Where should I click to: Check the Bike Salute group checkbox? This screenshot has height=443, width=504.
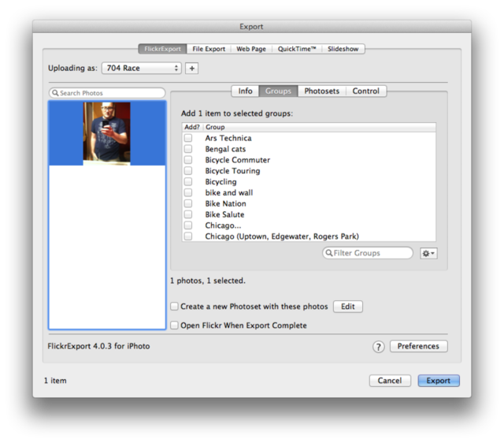188,214
